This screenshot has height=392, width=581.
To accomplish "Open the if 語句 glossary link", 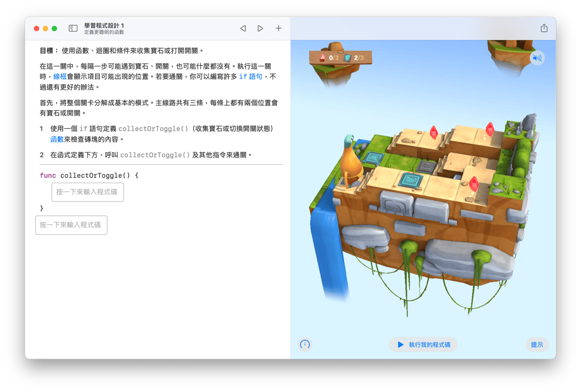I will [251, 77].
